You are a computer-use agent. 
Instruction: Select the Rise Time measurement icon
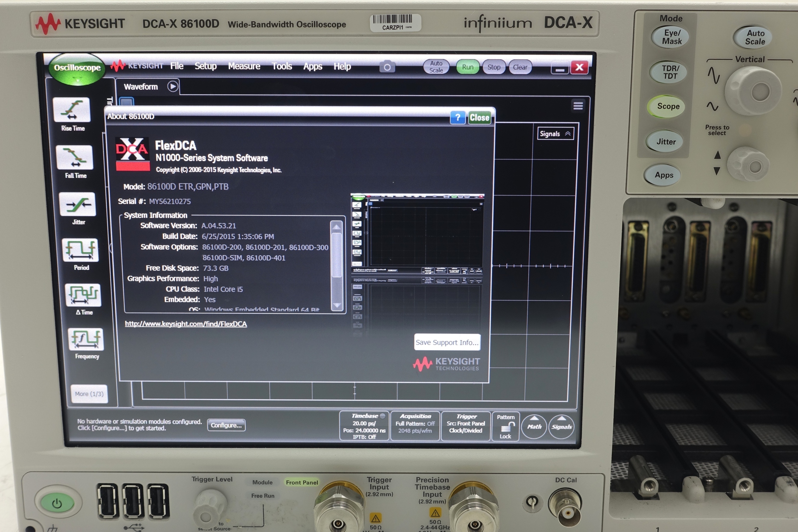[x=72, y=110]
